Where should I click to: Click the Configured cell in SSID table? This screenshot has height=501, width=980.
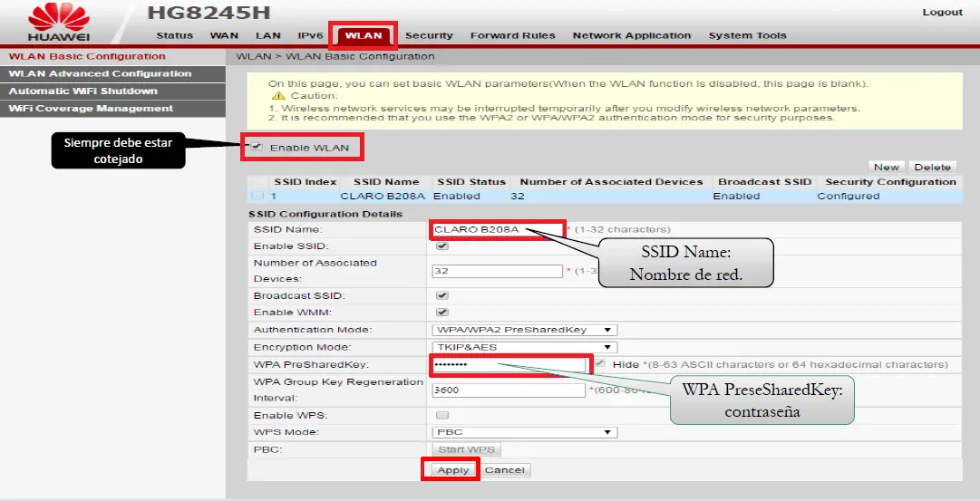pyautogui.click(x=849, y=197)
